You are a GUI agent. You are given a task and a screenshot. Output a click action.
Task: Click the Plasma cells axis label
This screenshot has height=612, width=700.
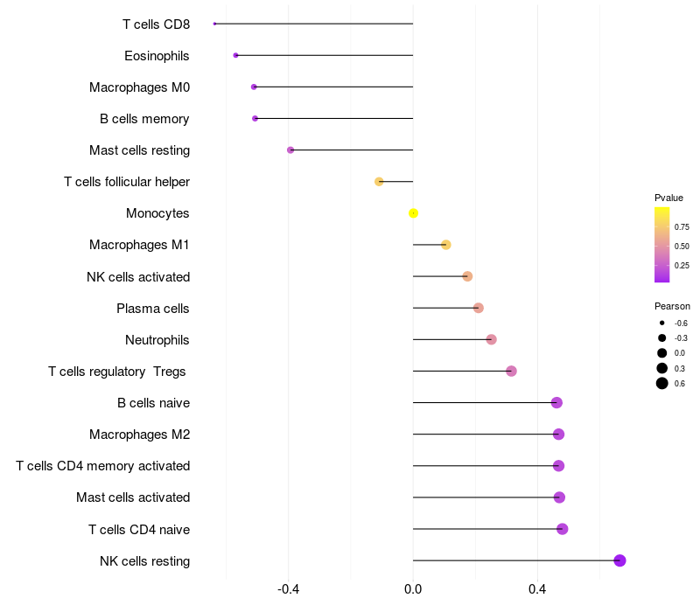click(x=152, y=309)
